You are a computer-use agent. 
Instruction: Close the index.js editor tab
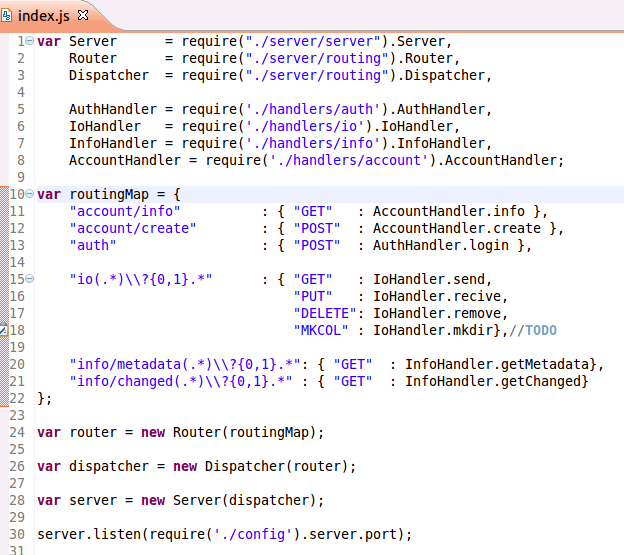[83, 16]
